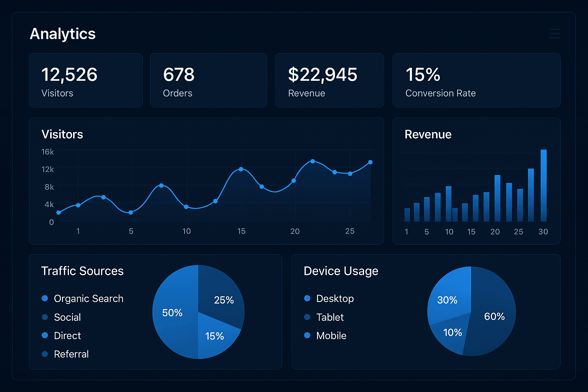The image size is (588, 392).
Task: Select the "Referral" legend label
Action: tap(71, 354)
